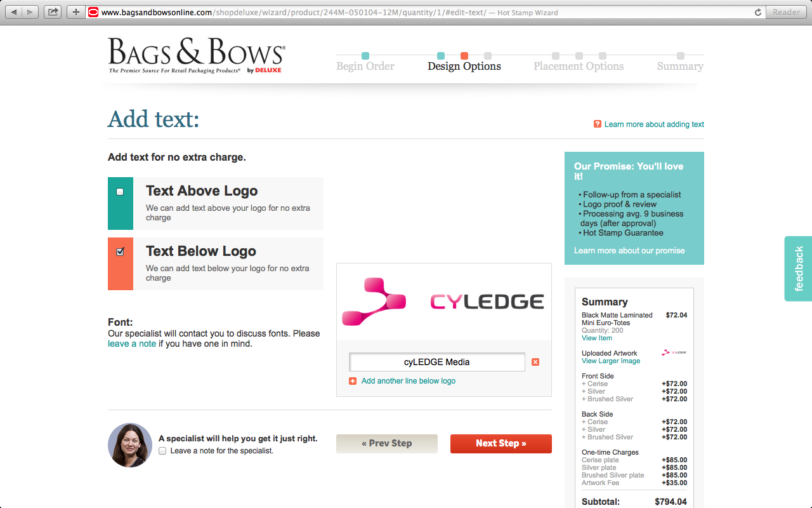Click the help icon beside Learn more about adding text
The image size is (812, 508).
(597, 124)
